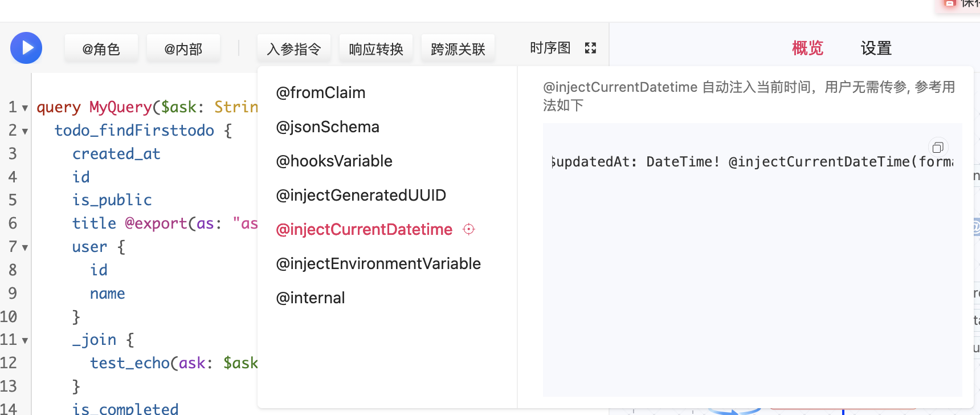Run the query with the play button
The height and width of the screenshot is (415, 980).
[x=26, y=48]
